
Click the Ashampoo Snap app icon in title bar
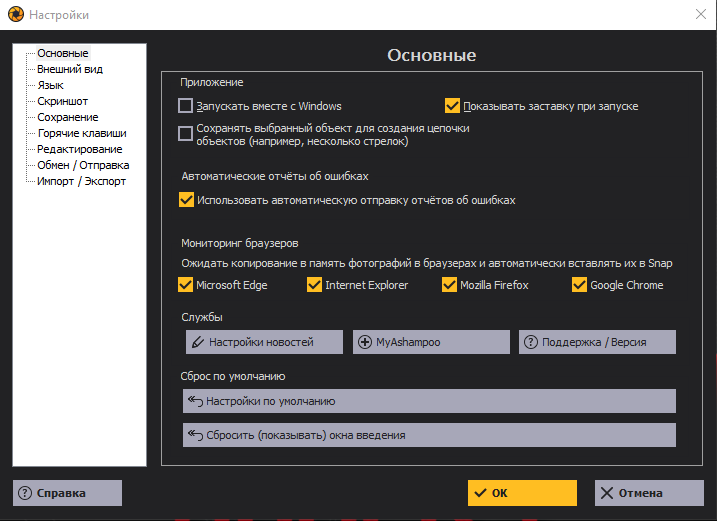pyautogui.click(x=15, y=15)
